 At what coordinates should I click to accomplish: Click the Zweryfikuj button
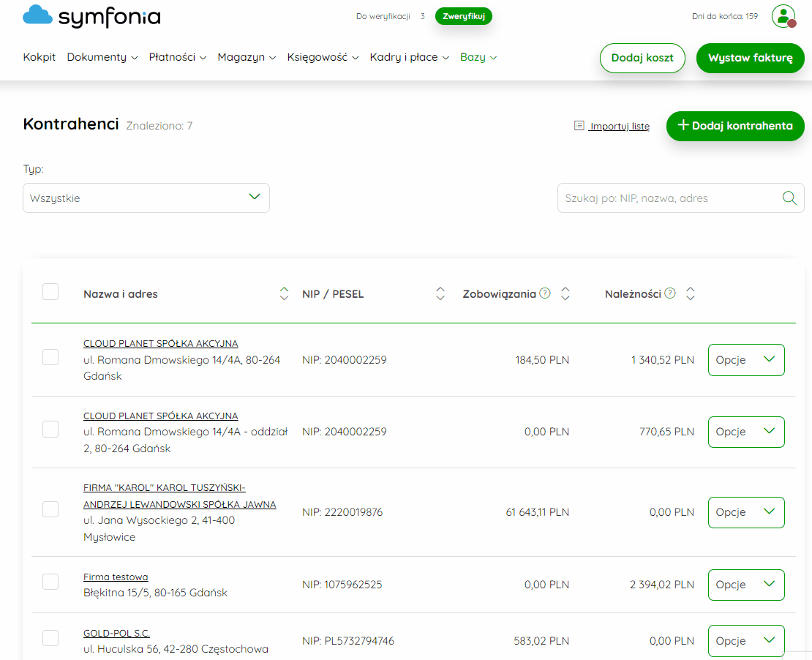464,16
